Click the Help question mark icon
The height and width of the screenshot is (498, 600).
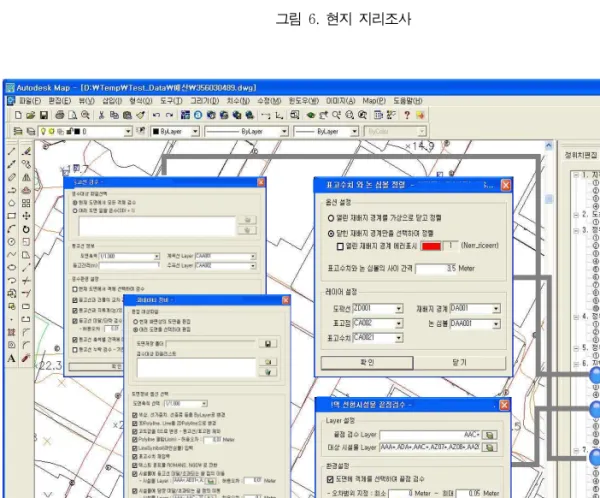(x=407, y=115)
